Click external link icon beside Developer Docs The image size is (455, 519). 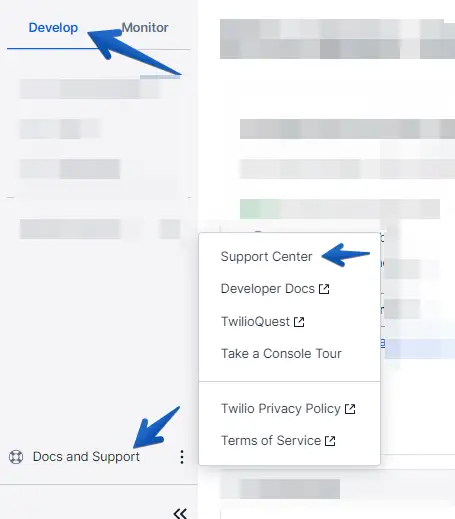click(324, 289)
